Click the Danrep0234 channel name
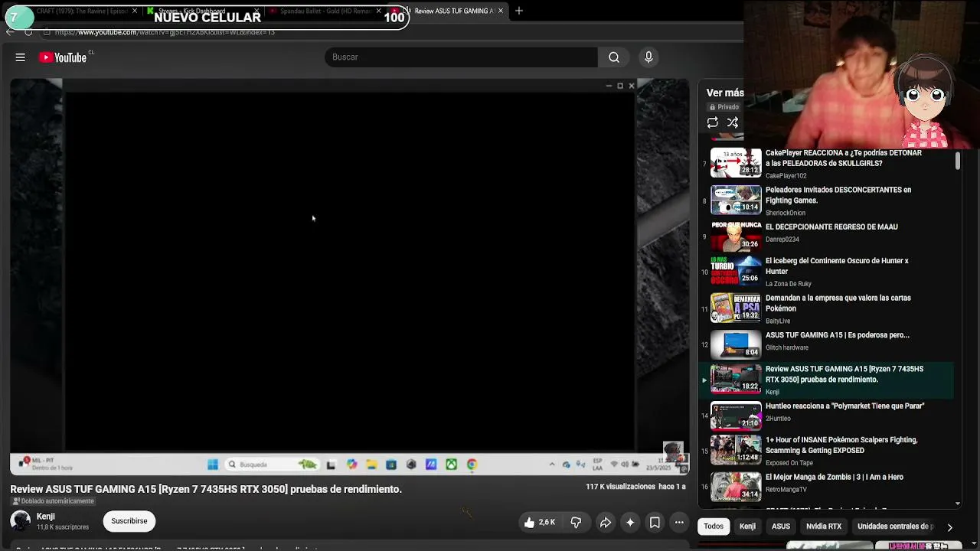Image resolution: width=980 pixels, height=551 pixels. 782,240
